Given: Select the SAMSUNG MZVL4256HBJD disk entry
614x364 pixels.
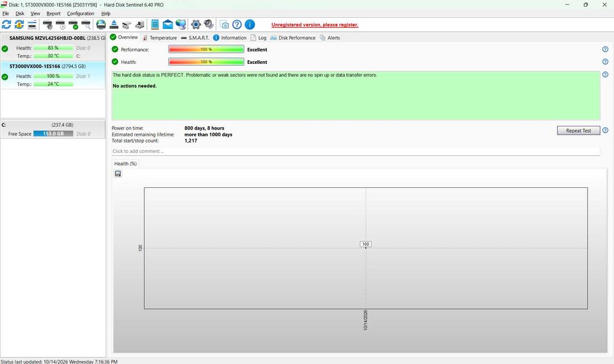Looking at the screenshot, I should 53,47.
